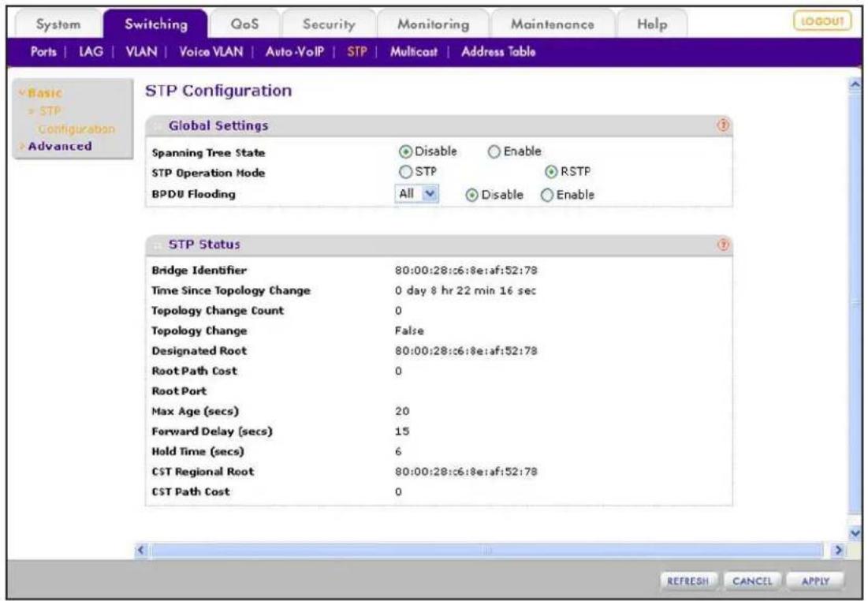
Task: Click the STP Status section header
Action: point(439,245)
